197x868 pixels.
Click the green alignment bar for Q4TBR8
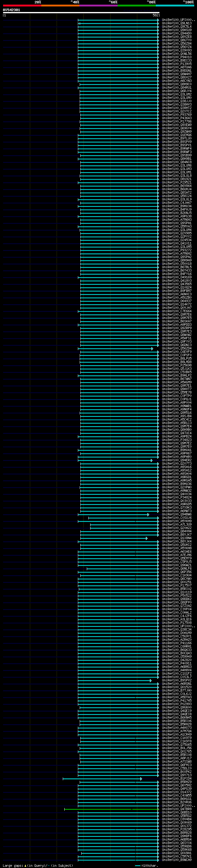click(112, 809)
